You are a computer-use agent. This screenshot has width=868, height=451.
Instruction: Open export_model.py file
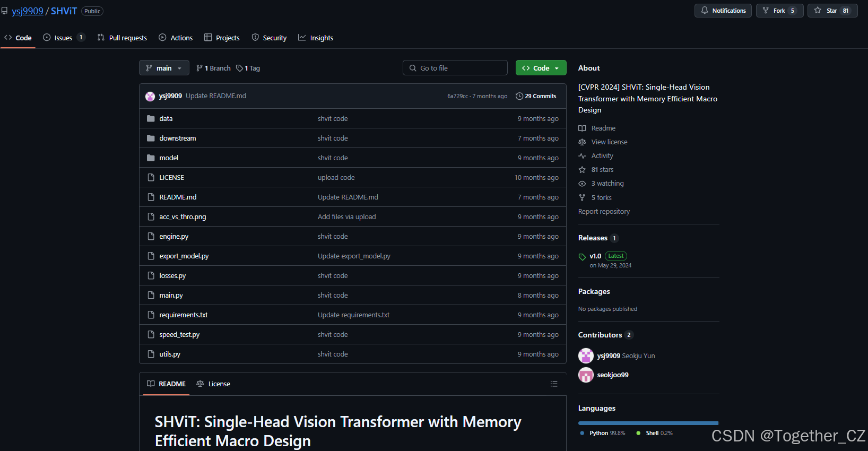pyautogui.click(x=184, y=256)
